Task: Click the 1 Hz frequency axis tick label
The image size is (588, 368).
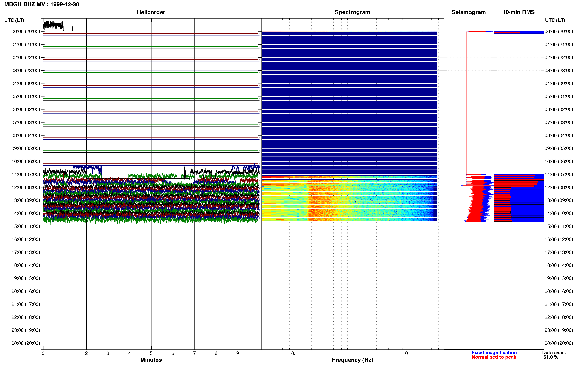Action: 350,353
